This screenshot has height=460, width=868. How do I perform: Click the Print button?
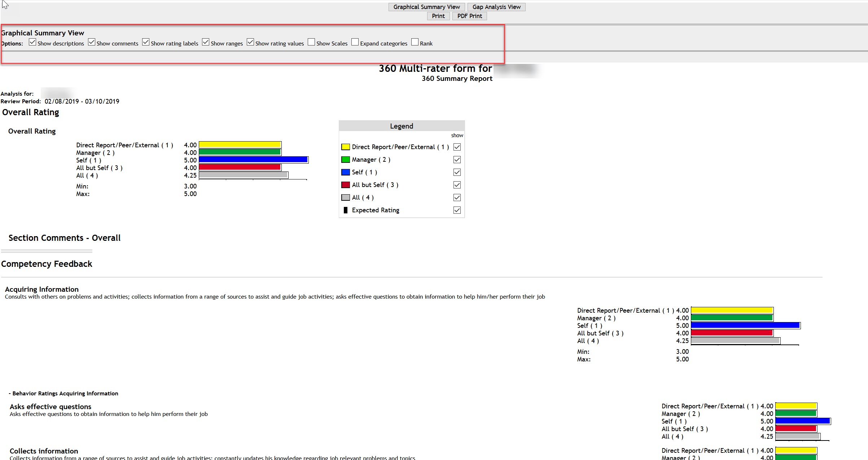coord(438,16)
